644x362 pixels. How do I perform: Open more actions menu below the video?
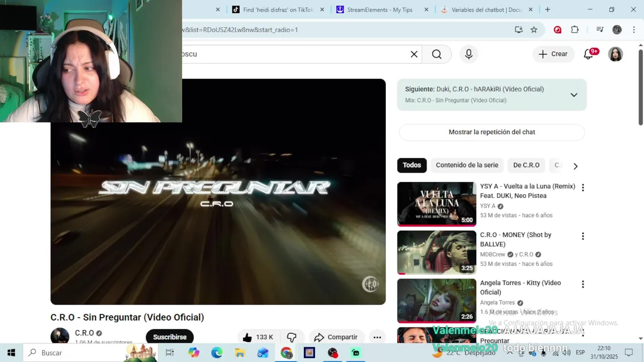(x=377, y=337)
